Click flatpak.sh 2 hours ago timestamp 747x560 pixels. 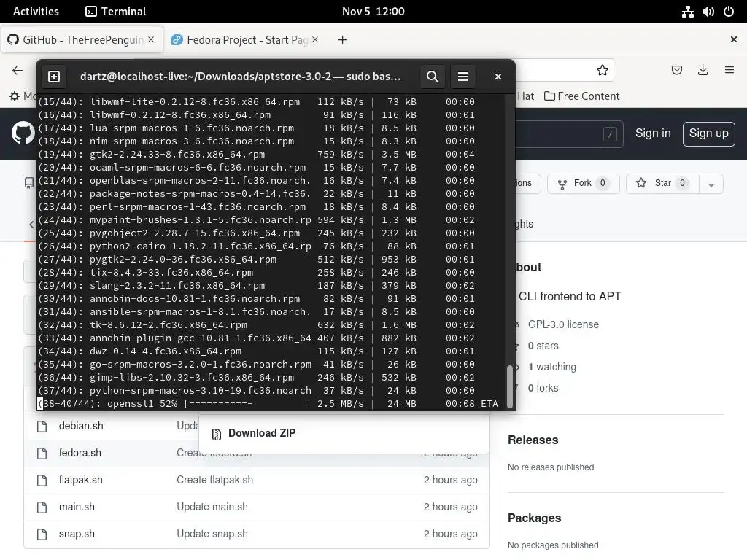(x=451, y=480)
